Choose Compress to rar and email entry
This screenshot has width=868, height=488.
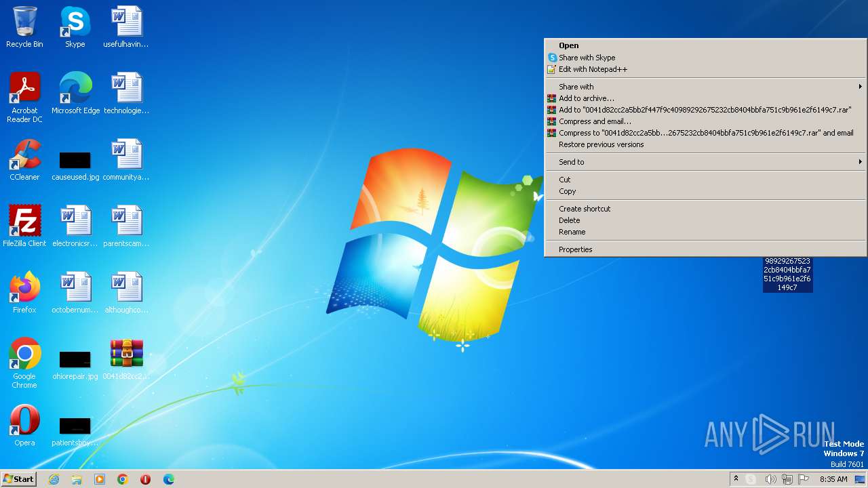705,133
